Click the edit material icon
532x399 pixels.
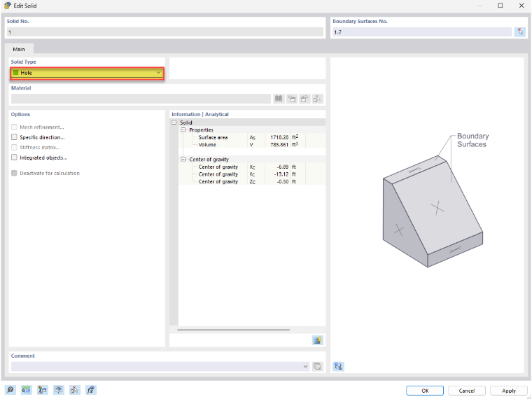304,99
